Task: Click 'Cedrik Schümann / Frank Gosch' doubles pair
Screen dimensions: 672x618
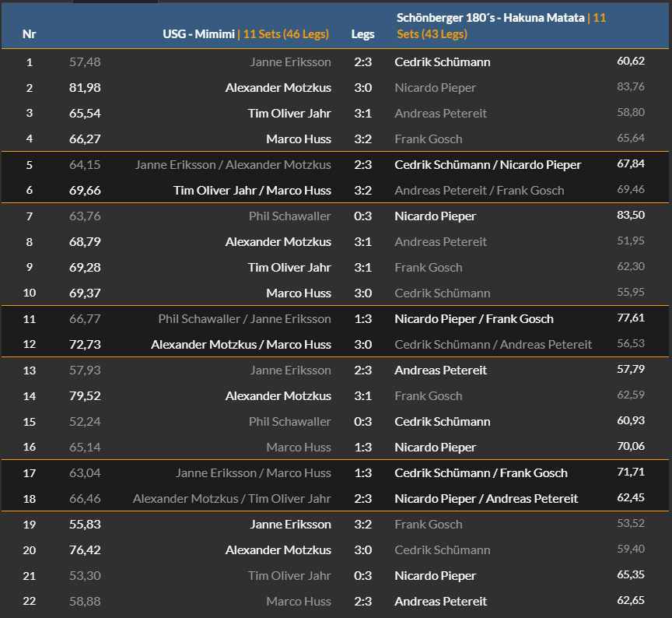Action: click(481, 473)
